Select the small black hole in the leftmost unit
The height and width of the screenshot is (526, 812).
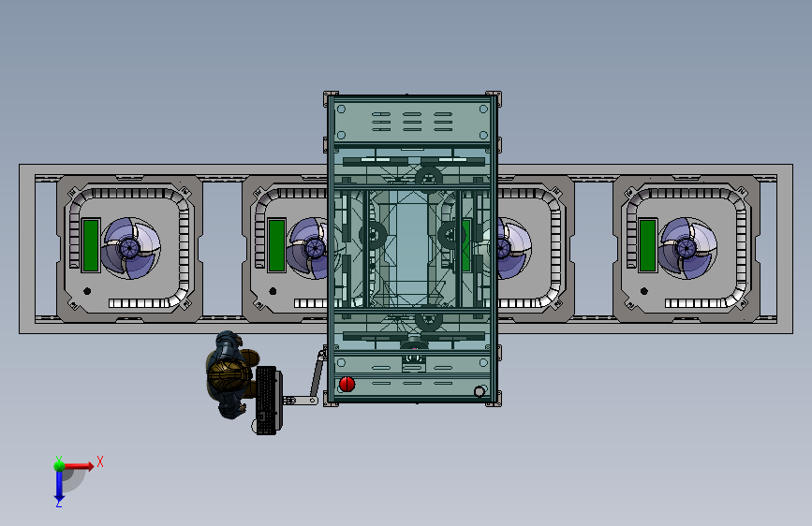coord(87,291)
